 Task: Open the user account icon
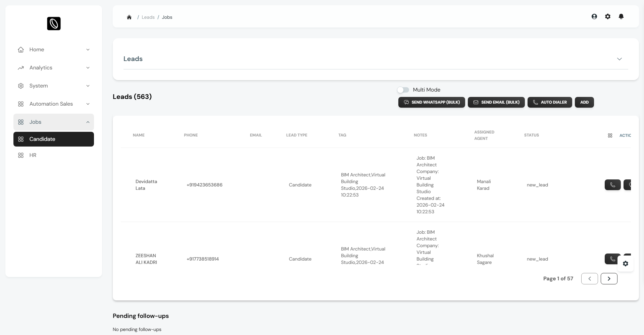[594, 16]
